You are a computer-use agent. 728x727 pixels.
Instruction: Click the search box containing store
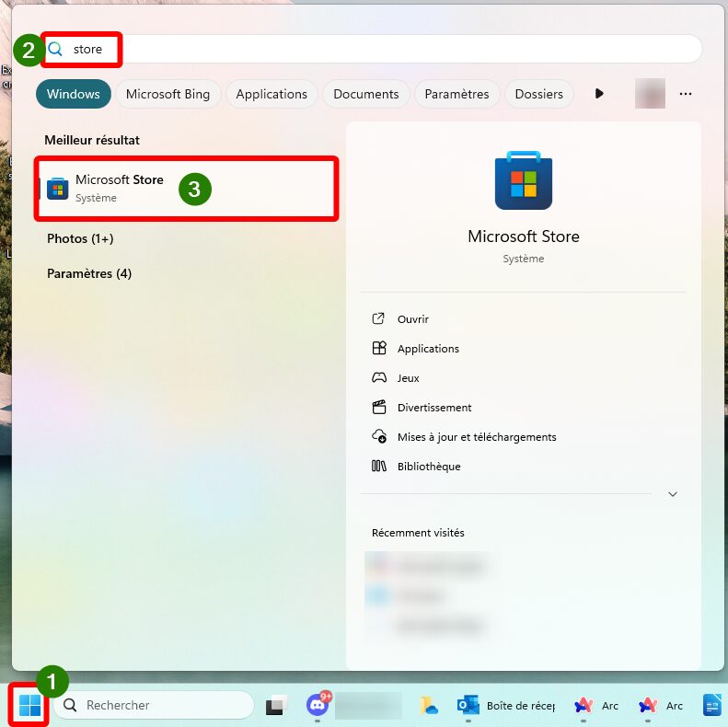pos(374,49)
